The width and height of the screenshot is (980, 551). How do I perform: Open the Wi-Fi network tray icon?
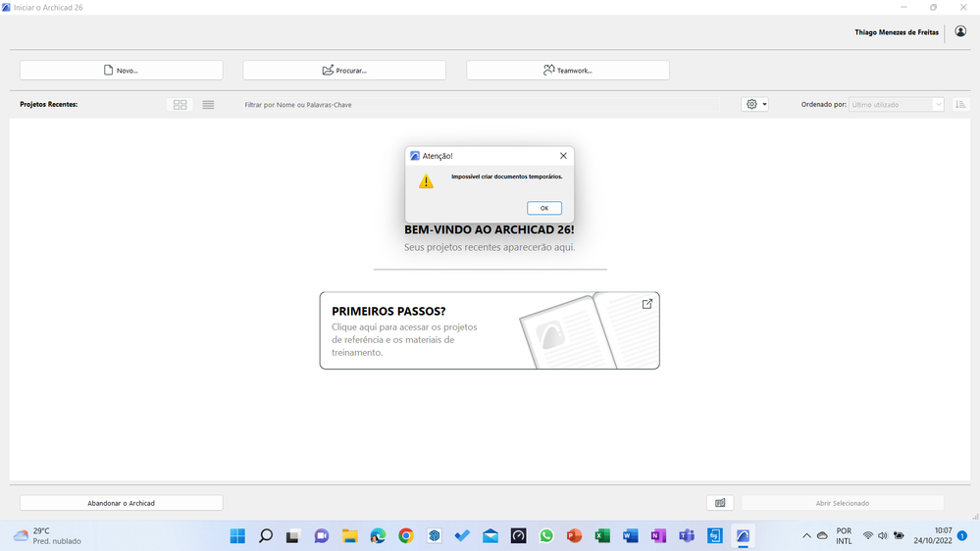click(x=867, y=536)
